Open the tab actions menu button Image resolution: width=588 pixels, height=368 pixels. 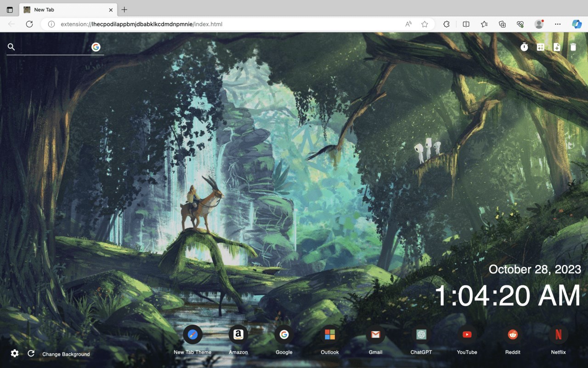tap(10, 10)
